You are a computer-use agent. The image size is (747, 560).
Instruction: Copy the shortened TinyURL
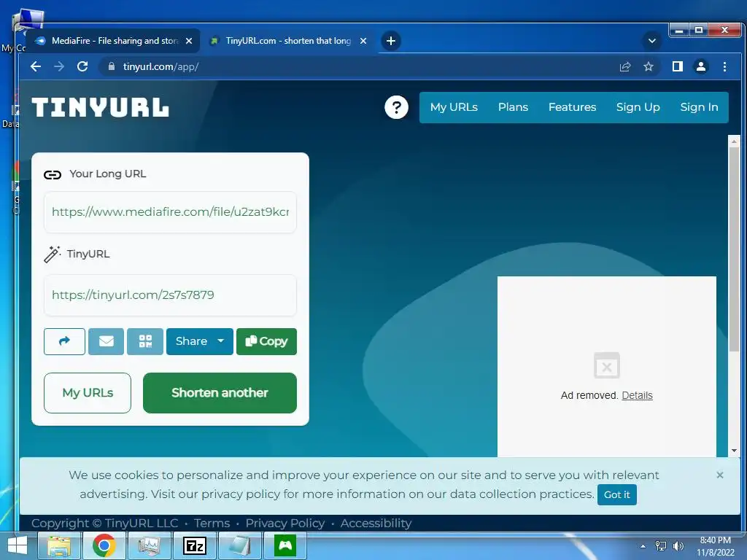[x=266, y=341]
